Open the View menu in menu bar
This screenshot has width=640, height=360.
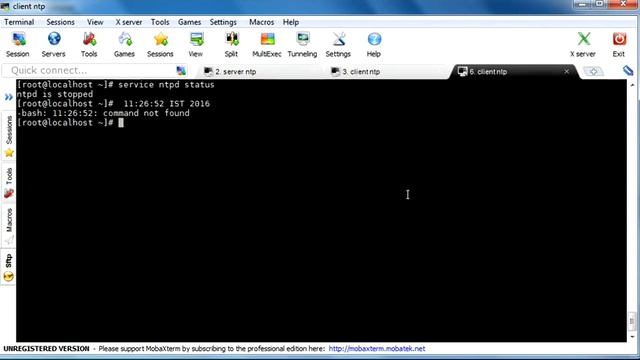(x=95, y=22)
